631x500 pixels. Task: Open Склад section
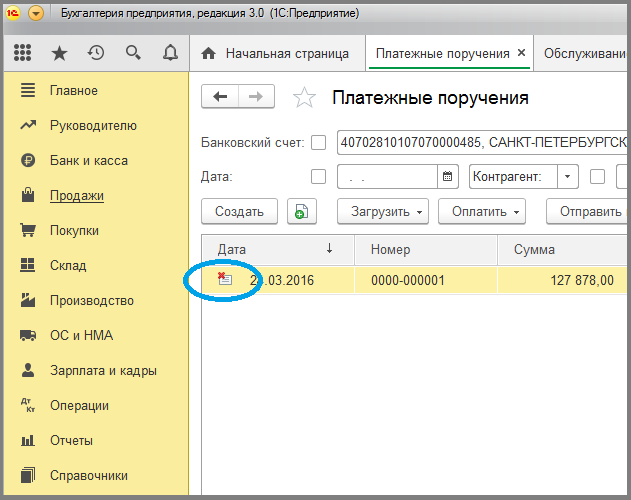(68, 266)
